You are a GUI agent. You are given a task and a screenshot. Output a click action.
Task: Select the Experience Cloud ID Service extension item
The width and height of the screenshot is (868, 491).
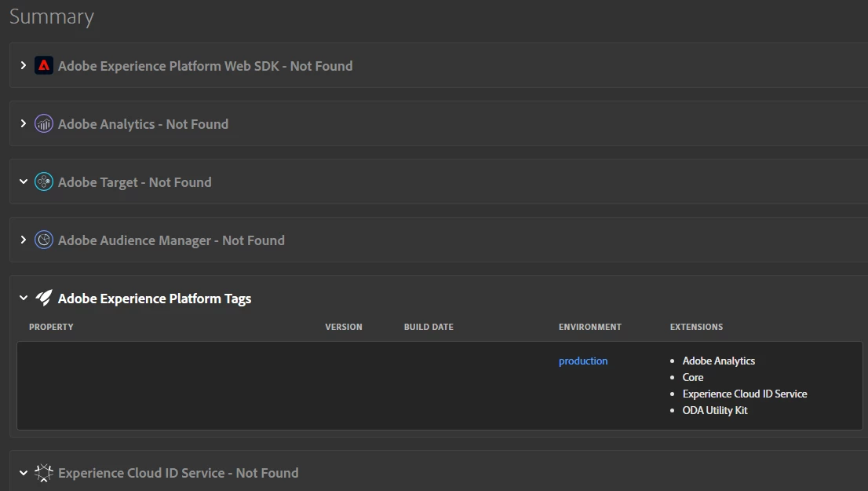(x=745, y=394)
